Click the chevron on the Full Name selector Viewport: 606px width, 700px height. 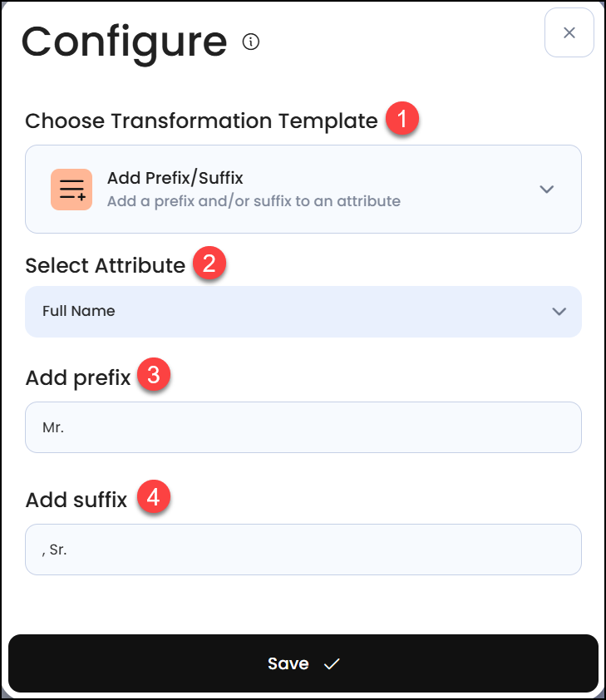point(559,312)
